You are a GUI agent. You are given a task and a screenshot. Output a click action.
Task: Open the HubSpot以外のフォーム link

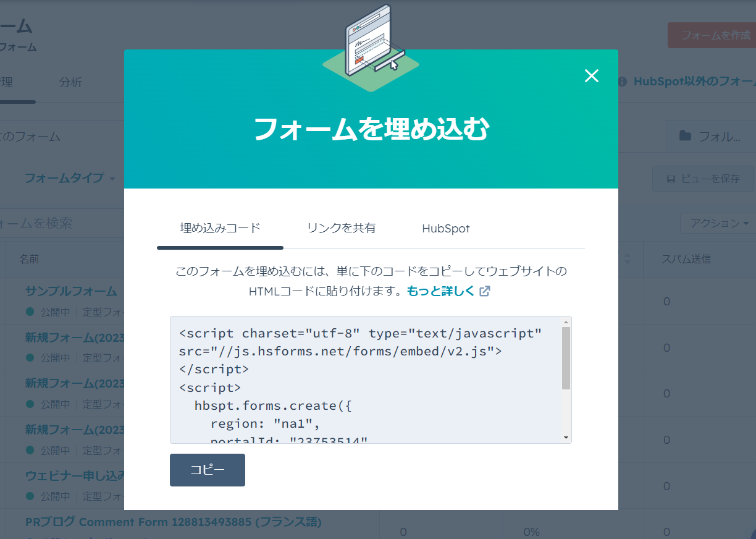[694, 81]
